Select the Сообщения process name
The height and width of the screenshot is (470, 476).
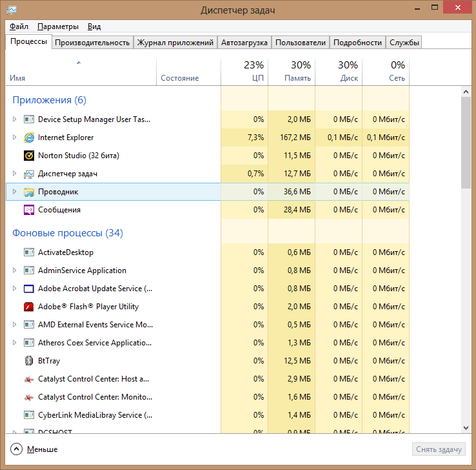[x=59, y=210]
